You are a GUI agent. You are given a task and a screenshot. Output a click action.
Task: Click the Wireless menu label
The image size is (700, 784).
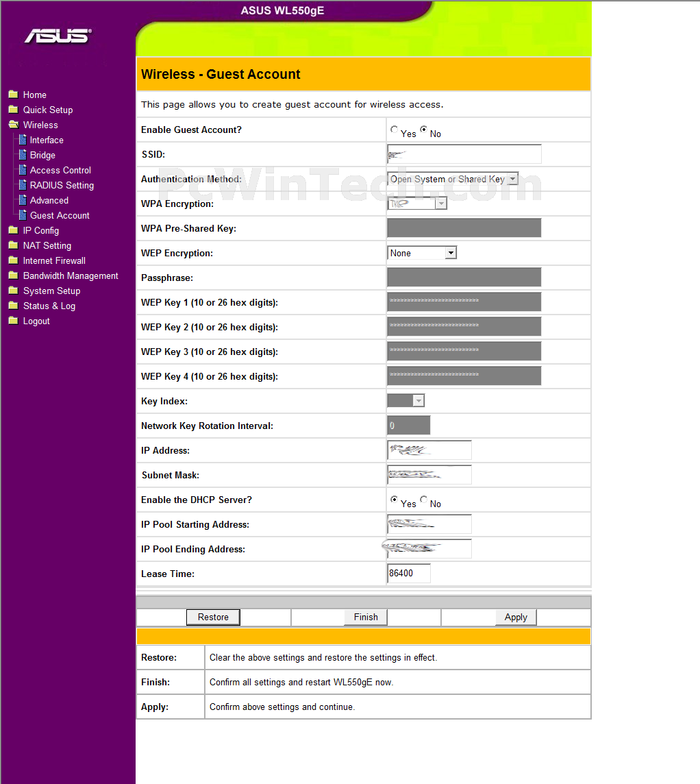tap(40, 125)
